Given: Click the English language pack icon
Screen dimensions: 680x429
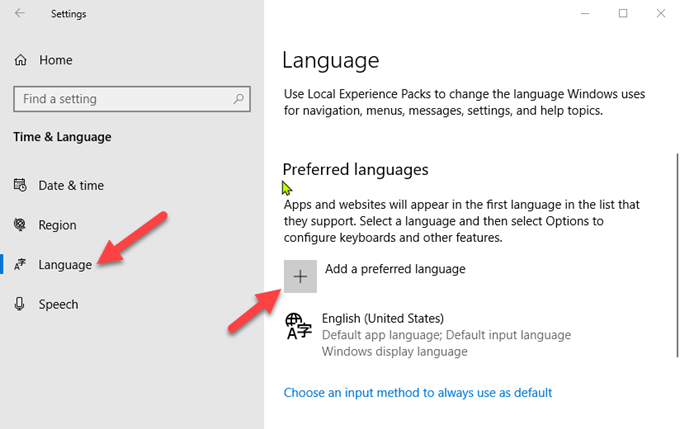Looking at the screenshot, I should [298, 327].
